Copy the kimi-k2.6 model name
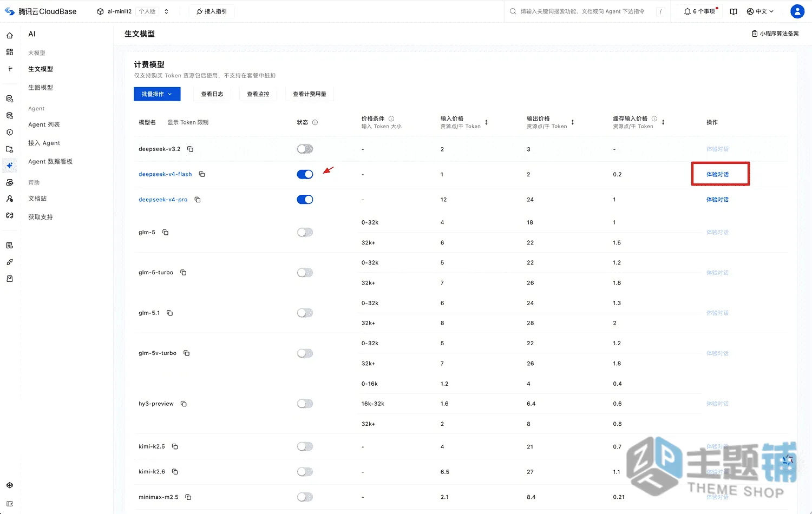This screenshot has height=514, width=812. 175,472
